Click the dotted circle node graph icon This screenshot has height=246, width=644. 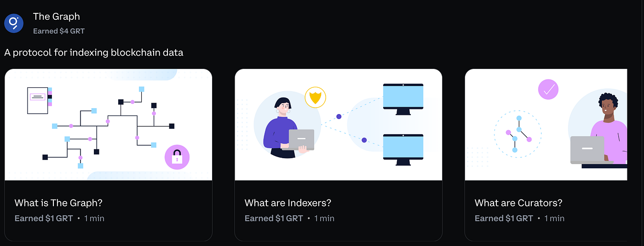click(518, 134)
